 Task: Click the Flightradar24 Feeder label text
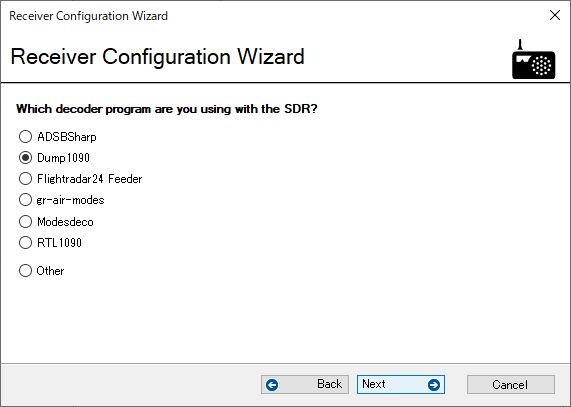point(90,179)
